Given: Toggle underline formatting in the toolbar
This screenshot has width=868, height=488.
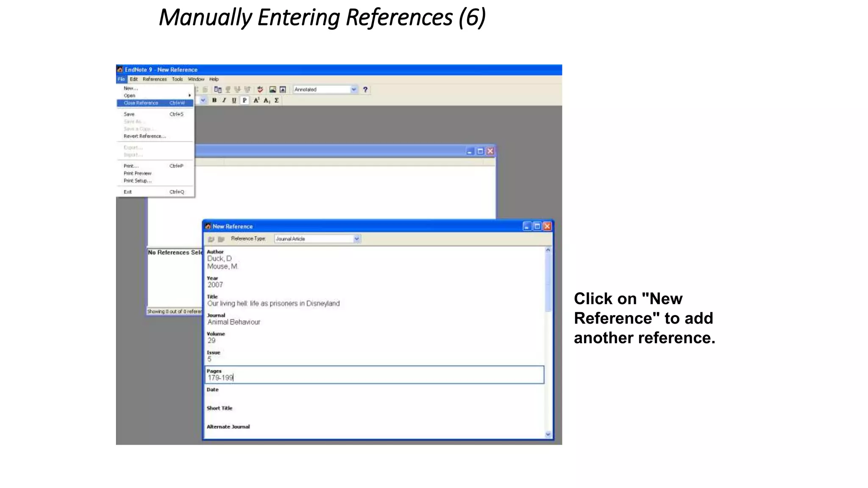Looking at the screenshot, I should point(234,100).
